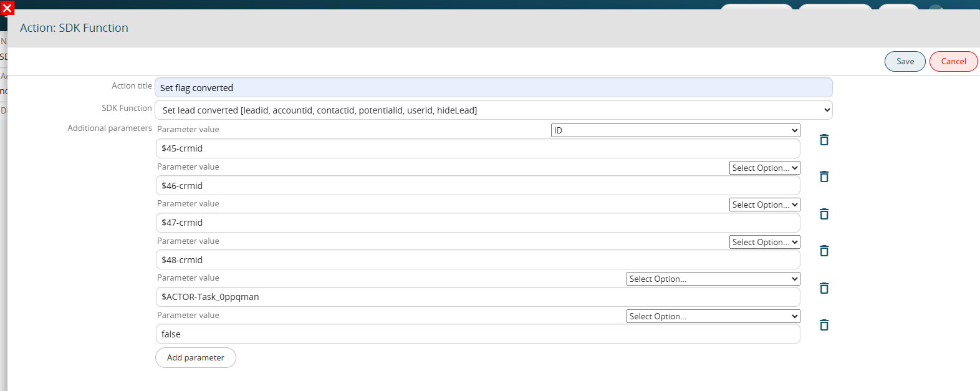Click the 'false' value field
The image size is (980, 391).
tap(478, 334)
